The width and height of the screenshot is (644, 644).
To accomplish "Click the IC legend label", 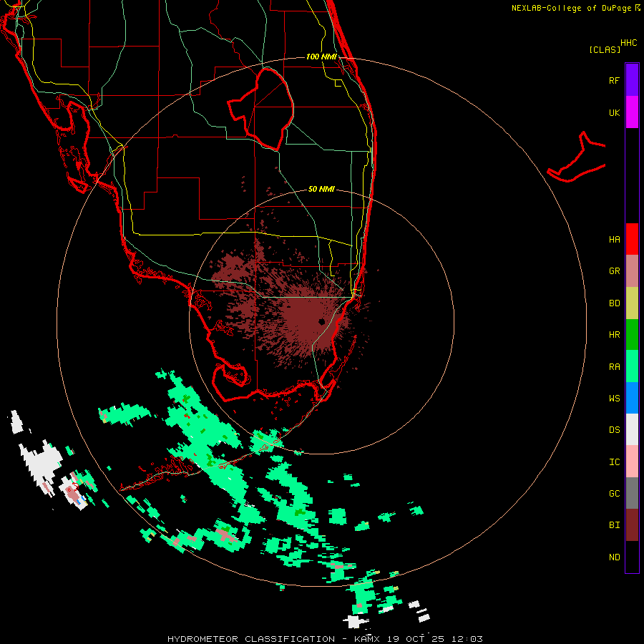I will pos(614,462).
